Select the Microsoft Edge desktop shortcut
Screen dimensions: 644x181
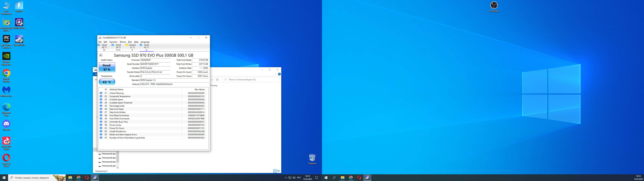6,109
